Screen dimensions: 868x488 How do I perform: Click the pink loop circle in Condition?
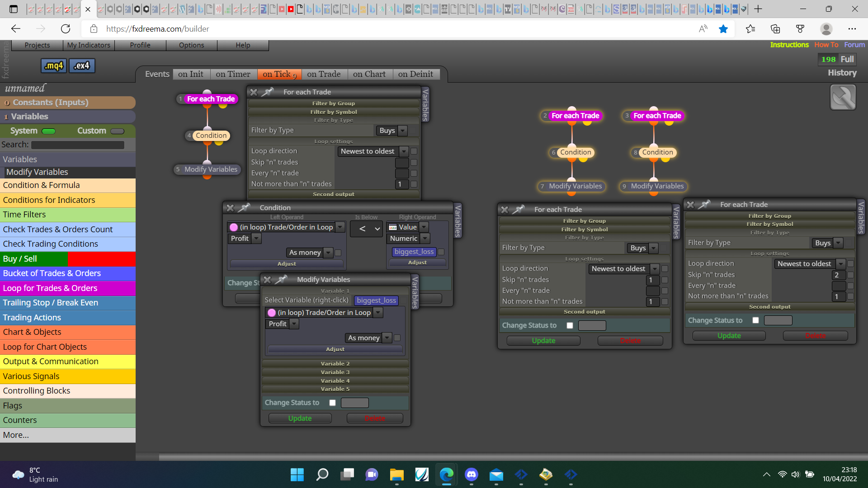[234, 227]
